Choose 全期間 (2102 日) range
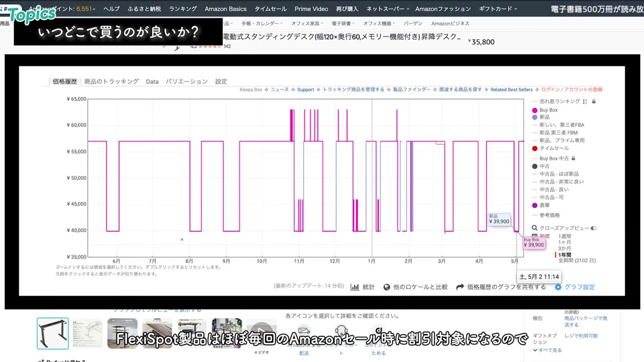This screenshot has height=362, width=644. (x=577, y=261)
